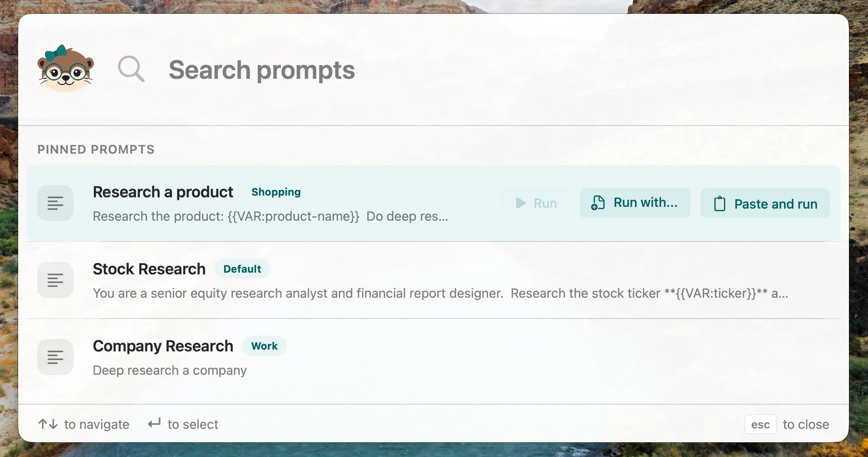Click the otter mascot logo
Screen dimensions: 868x457
coord(66,68)
